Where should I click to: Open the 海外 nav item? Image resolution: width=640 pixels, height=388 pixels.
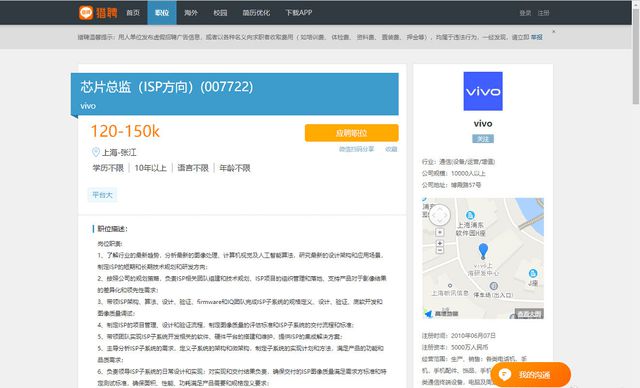(x=191, y=13)
